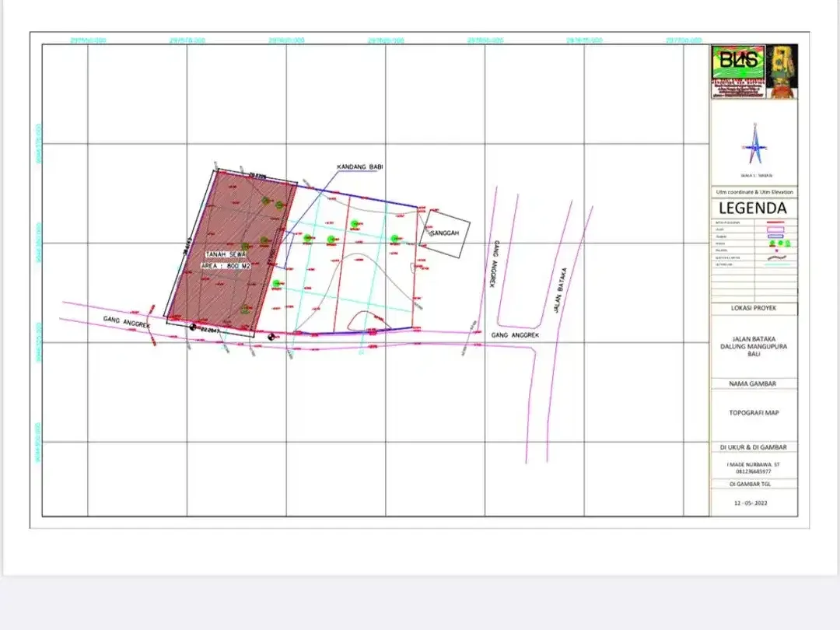Click the LEGENDA heading

[x=753, y=208]
